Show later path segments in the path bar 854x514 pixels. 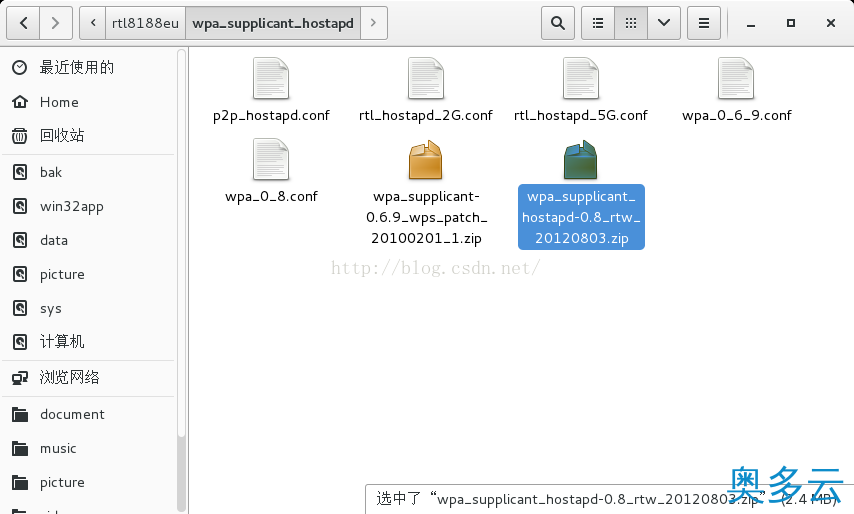(374, 23)
